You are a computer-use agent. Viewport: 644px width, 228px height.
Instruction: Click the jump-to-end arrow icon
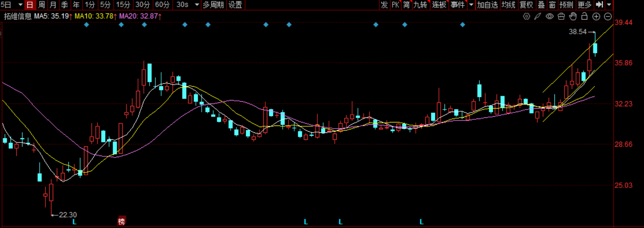point(599,5)
